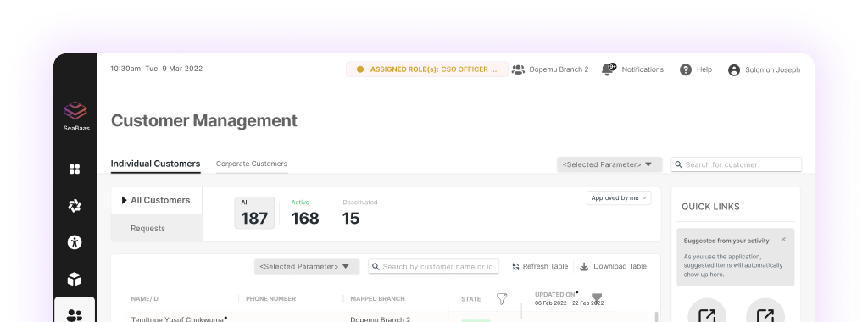Click the refresh arrows icon beside Refresh Table
Viewport: 868px width, 322px height.
coord(516,267)
